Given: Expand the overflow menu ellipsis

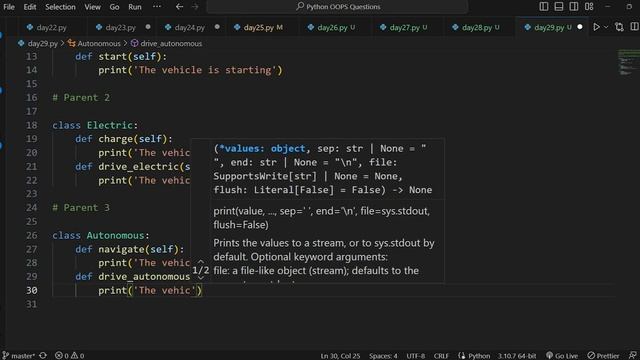Looking at the screenshot, I should (x=157, y=7).
